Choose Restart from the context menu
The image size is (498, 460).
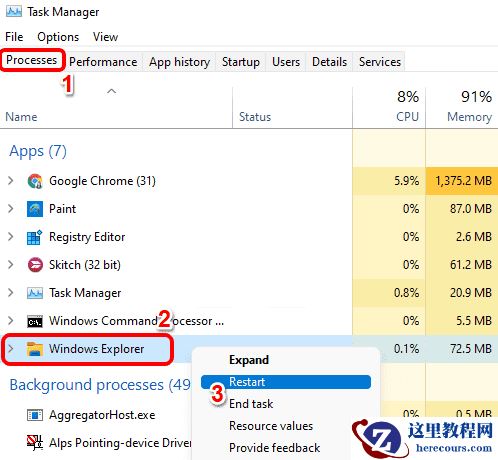coord(286,382)
